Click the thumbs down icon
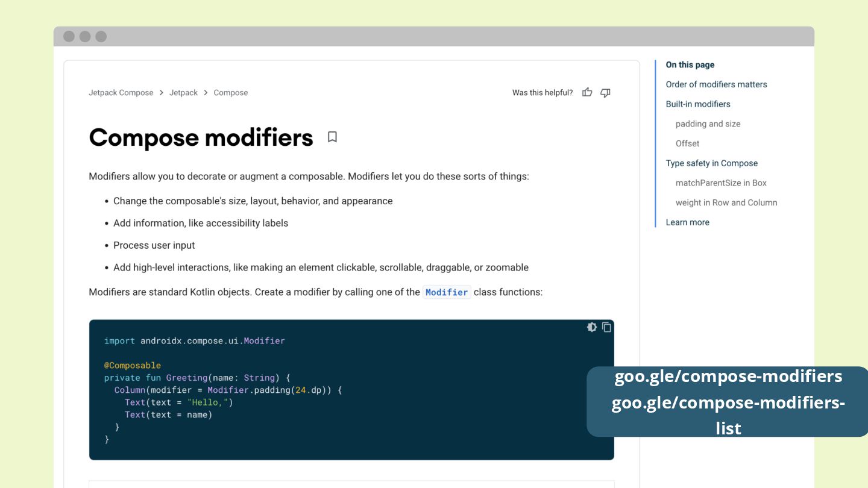868x488 pixels. click(x=605, y=93)
